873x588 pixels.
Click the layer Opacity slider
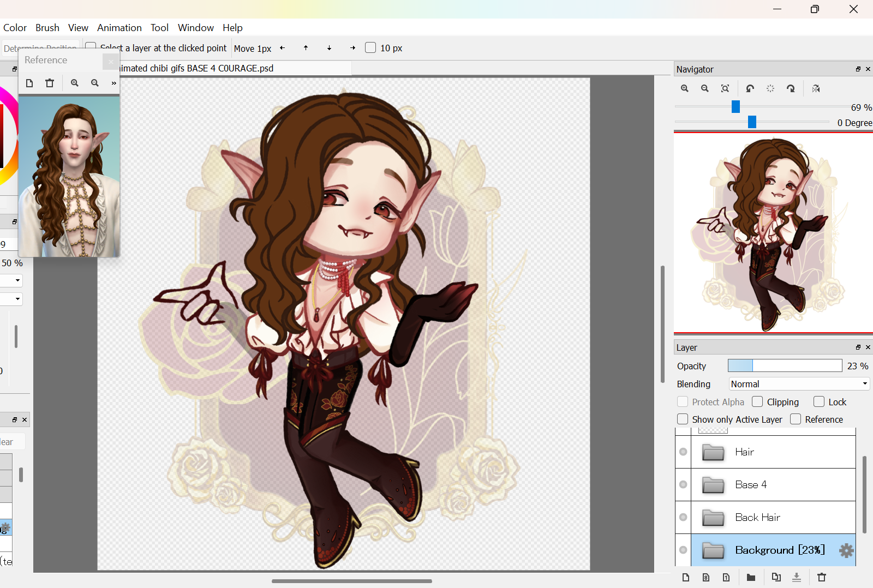tap(785, 366)
